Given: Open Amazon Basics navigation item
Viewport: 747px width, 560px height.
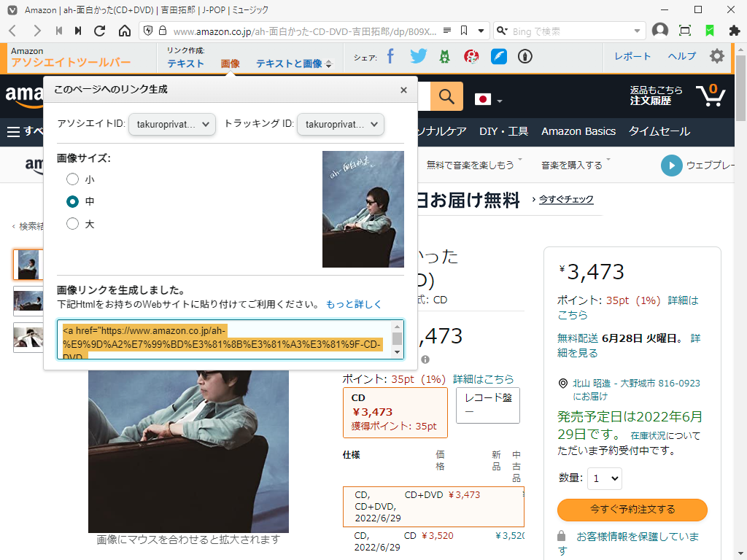Looking at the screenshot, I should pyautogui.click(x=578, y=131).
